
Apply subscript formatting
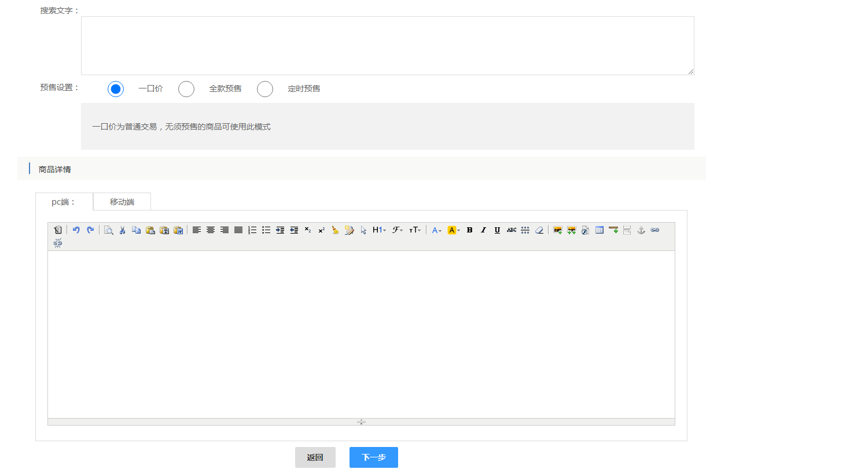click(308, 230)
